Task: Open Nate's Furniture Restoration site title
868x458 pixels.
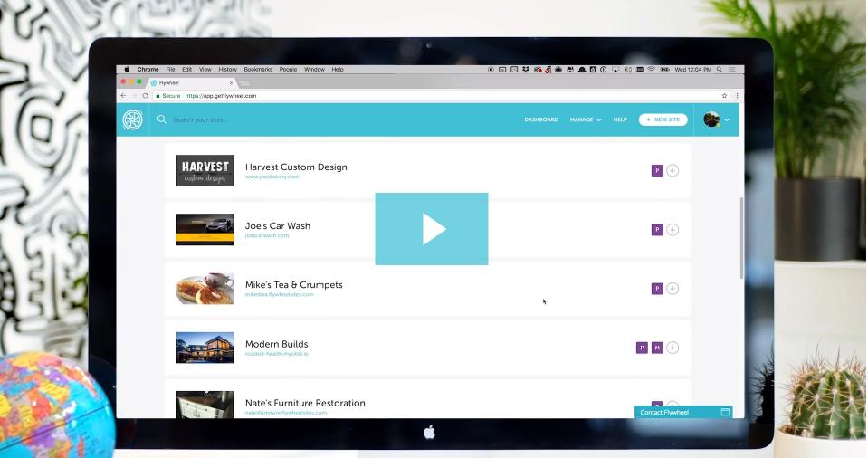Action: (x=305, y=403)
